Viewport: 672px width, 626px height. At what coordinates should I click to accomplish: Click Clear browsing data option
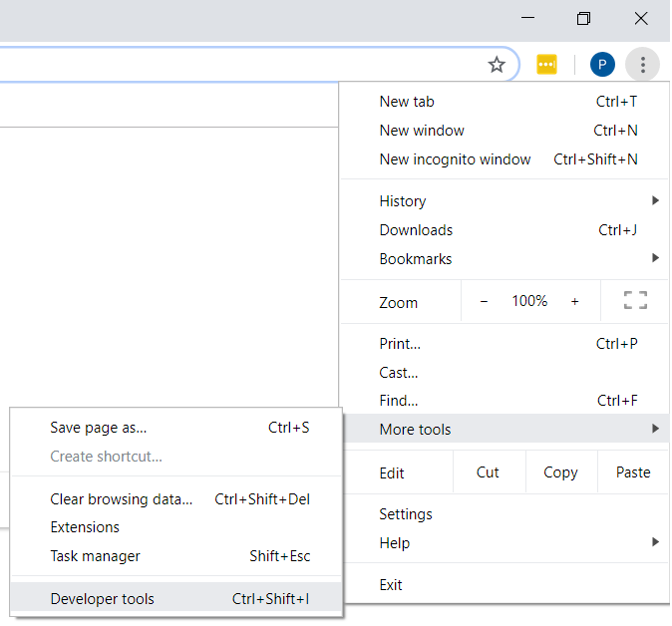122,499
